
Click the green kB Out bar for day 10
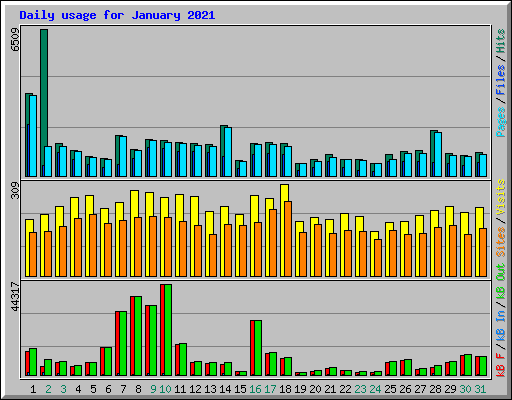coord(168,330)
